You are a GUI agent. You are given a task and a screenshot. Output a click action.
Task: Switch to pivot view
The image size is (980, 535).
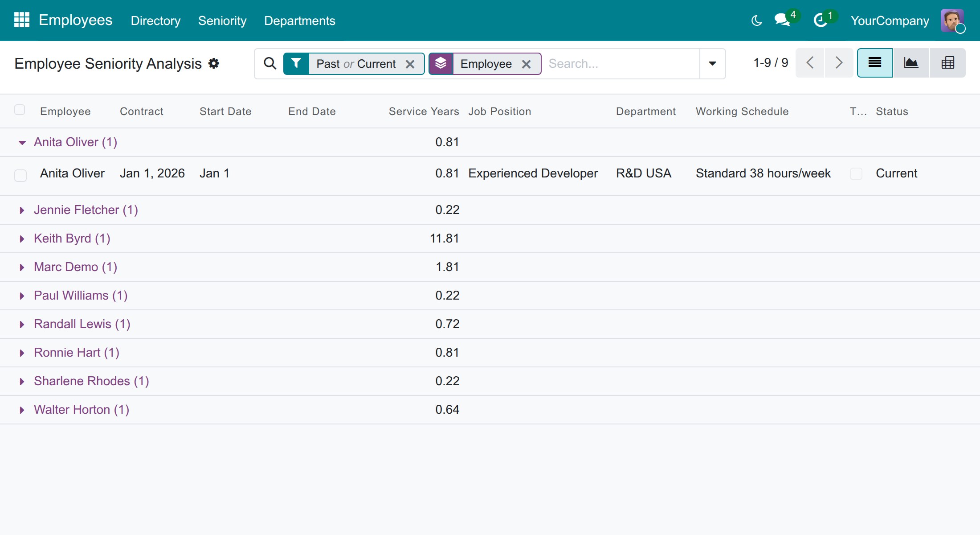coord(947,63)
